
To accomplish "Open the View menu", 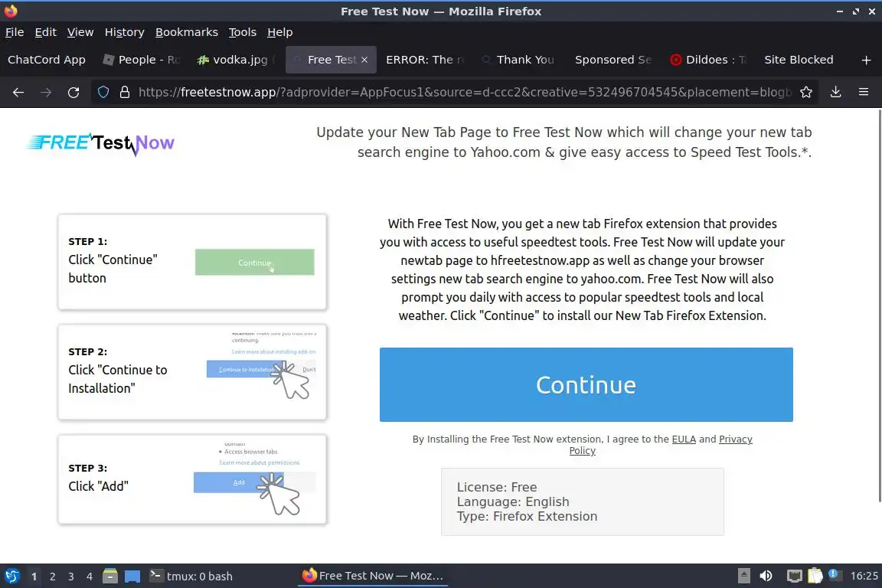I will (x=80, y=32).
